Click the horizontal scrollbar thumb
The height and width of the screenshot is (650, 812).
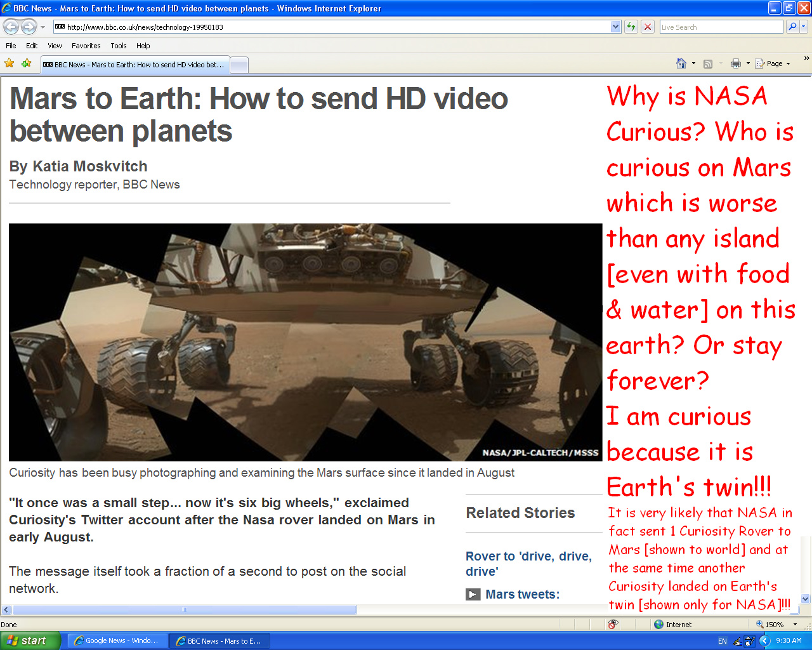[185, 610]
